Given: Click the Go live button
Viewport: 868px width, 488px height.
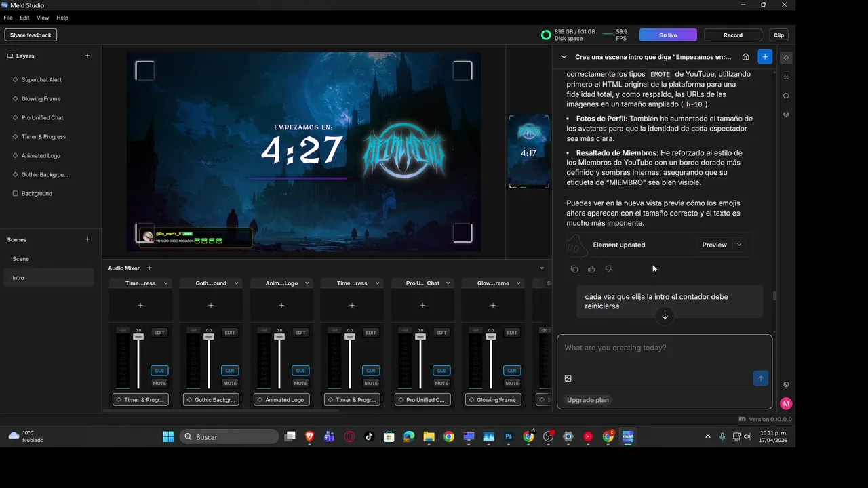Looking at the screenshot, I should (x=668, y=35).
